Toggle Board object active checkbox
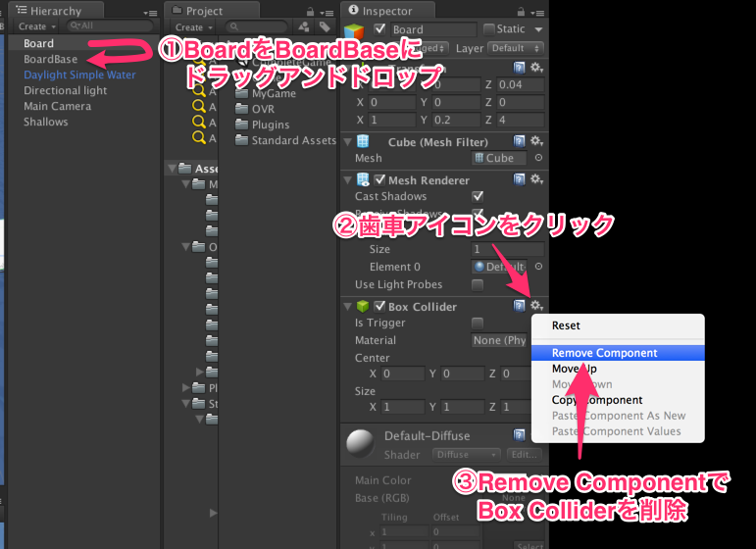Screen dimensions: 756x549 pyautogui.click(x=379, y=28)
